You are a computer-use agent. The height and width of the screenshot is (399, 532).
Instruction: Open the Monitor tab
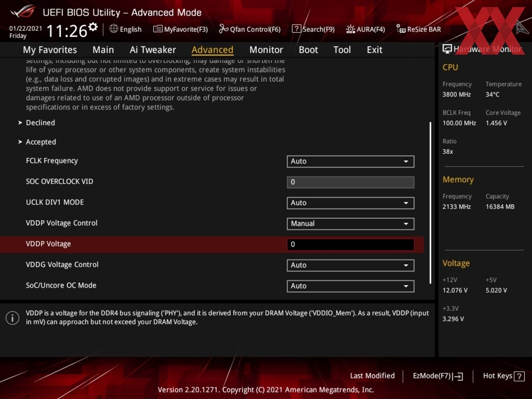266,50
